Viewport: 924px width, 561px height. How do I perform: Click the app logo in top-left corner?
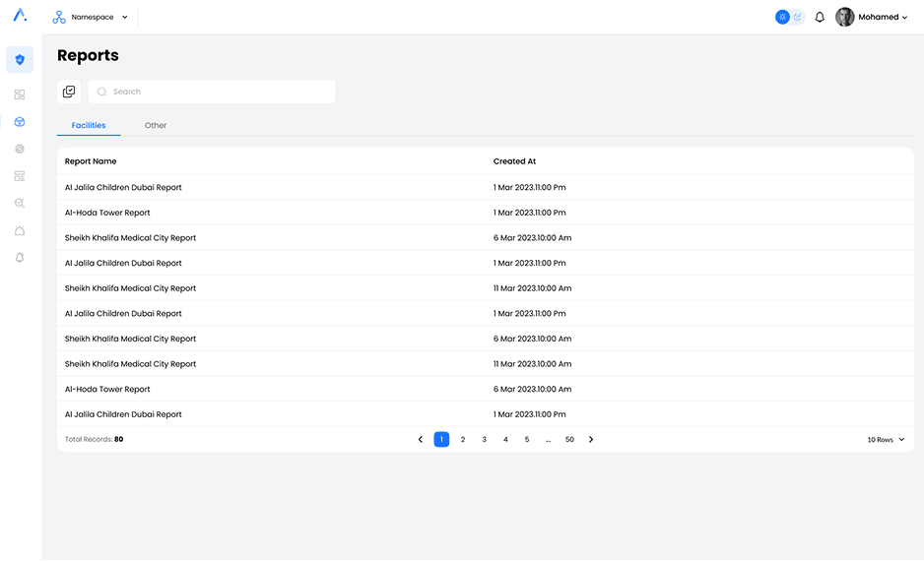tap(20, 16)
